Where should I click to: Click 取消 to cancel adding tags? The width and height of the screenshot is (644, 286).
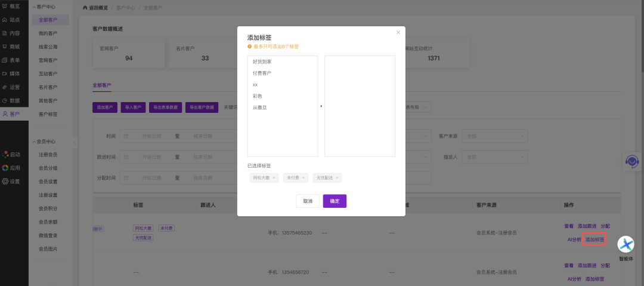(x=308, y=201)
